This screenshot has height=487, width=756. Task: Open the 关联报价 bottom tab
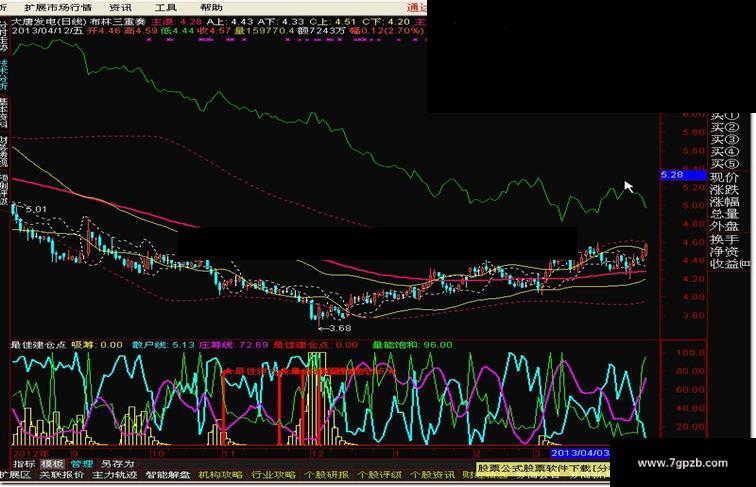click(x=62, y=475)
